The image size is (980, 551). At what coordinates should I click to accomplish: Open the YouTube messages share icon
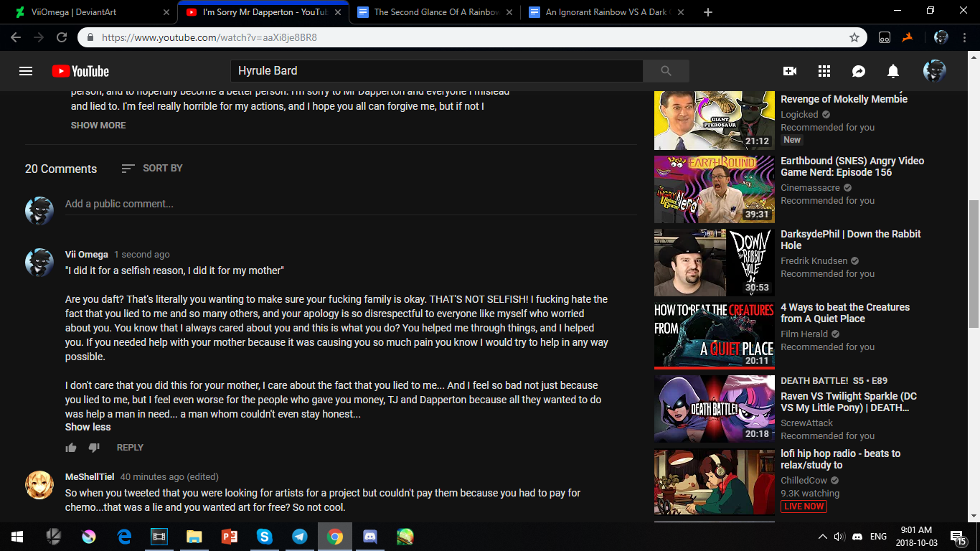click(x=859, y=71)
